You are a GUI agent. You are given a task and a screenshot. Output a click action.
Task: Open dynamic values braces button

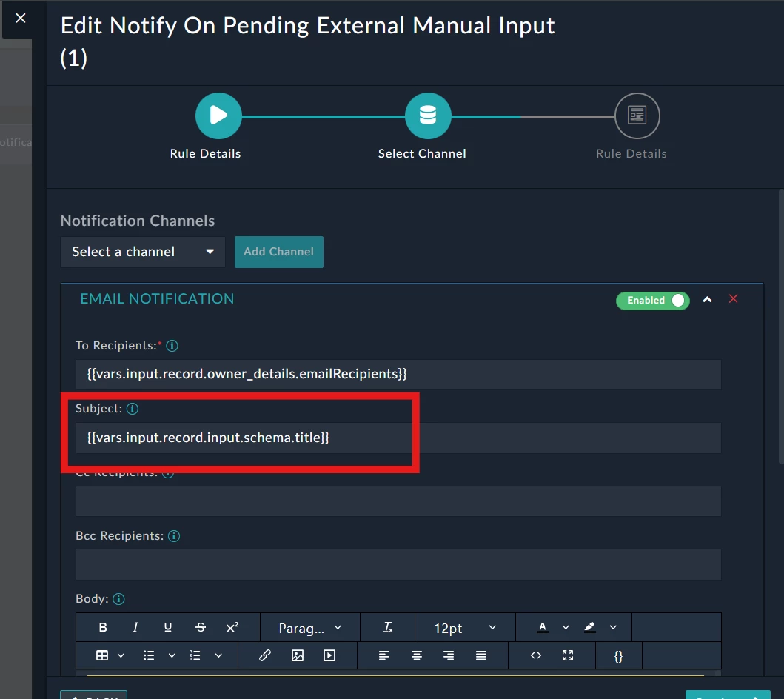click(x=618, y=656)
